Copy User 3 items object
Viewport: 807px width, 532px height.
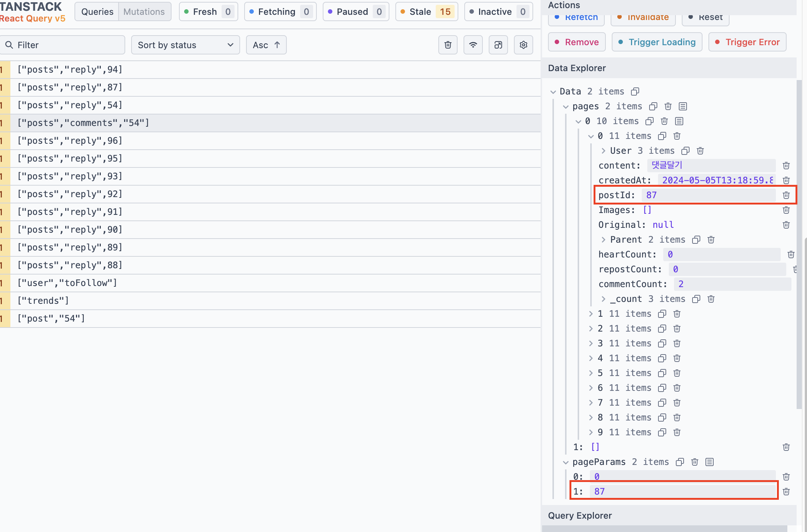(x=685, y=151)
